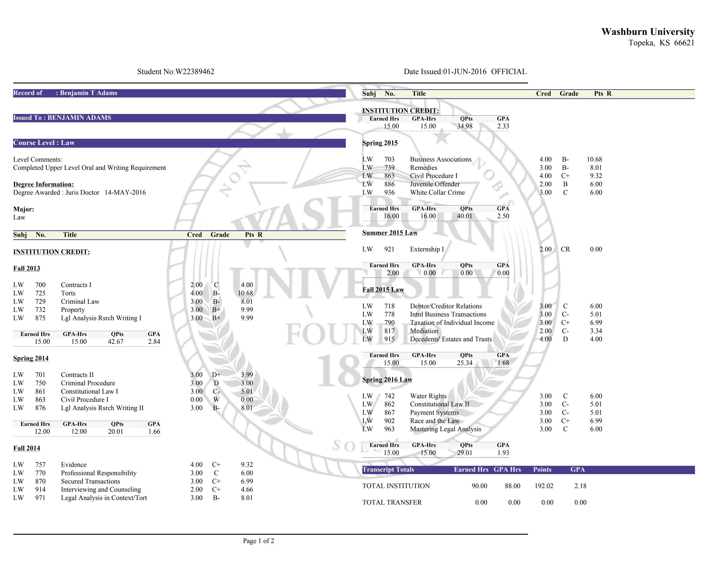This screenshot has width=728, height=562.
Task: Click the Student No W22389462 text
Action: [x=176, y=72]
